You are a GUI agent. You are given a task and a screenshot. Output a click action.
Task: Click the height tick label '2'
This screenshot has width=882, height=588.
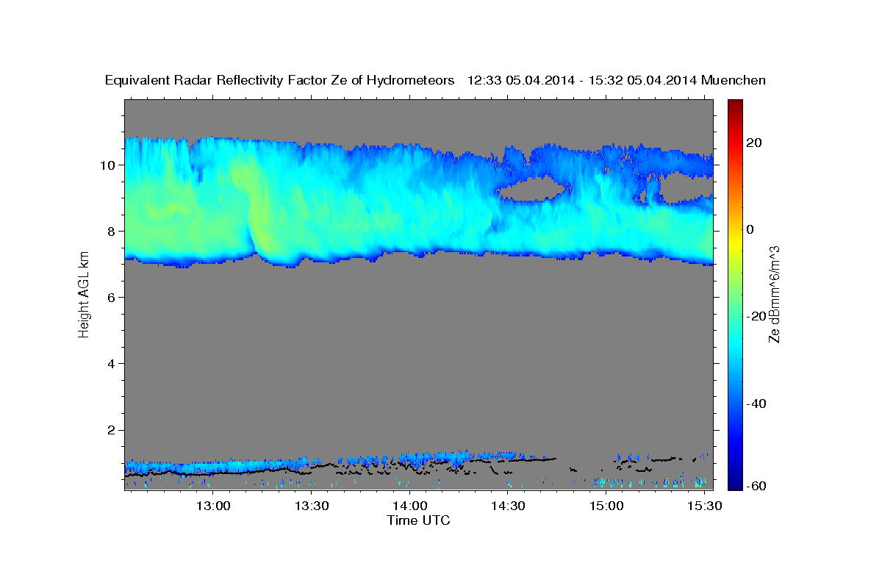coord(112,430)
